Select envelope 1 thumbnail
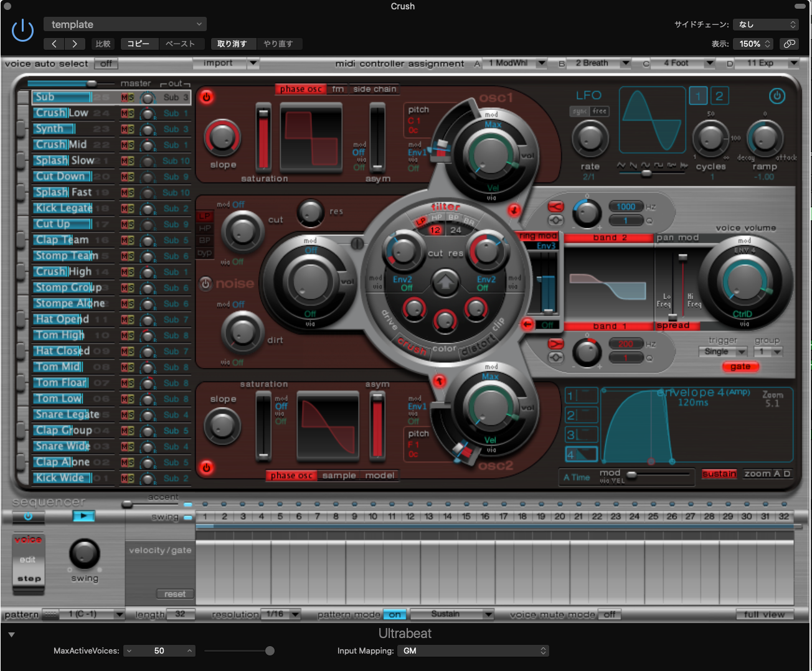Screen dimensions: 812x671 point(581,396)
